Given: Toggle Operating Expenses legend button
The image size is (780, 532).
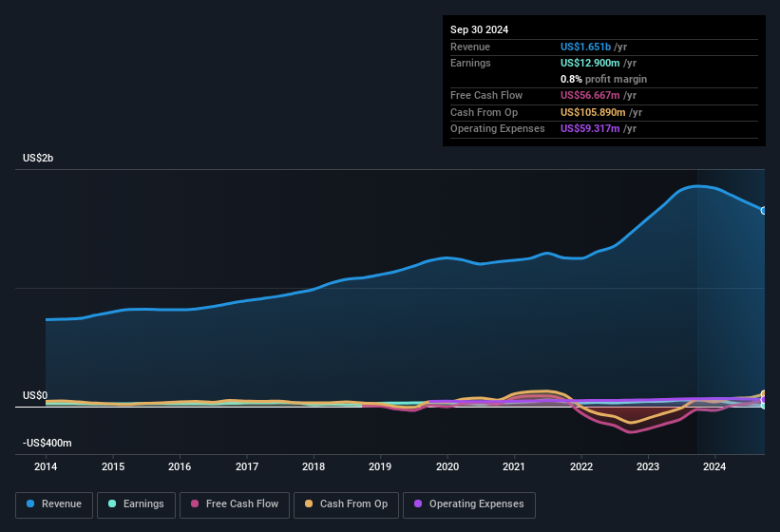Looking at the screenshot, I should pos(468,504).
